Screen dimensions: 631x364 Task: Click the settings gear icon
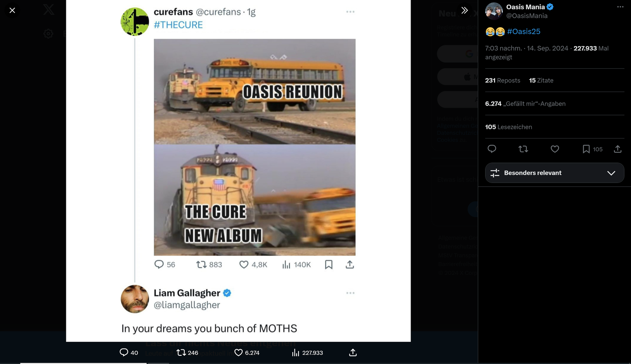(48, 34)
